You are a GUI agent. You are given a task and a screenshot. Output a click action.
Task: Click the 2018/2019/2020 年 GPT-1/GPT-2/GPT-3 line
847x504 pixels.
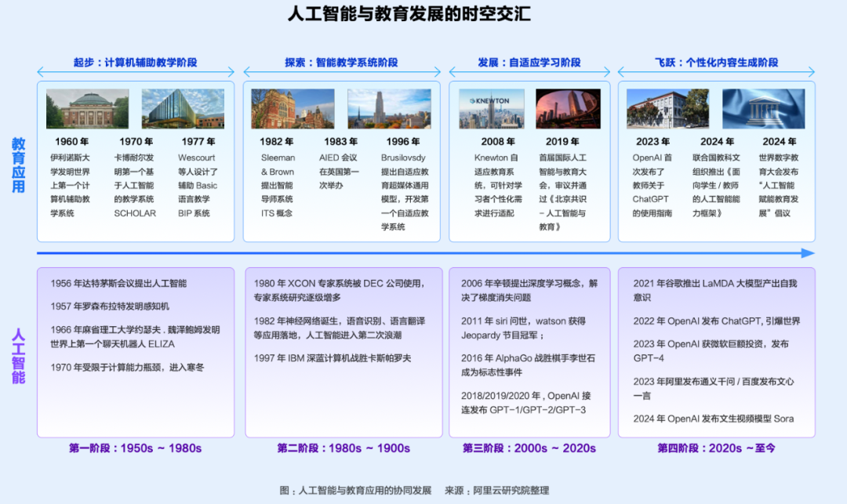click(x=525, y=403)
